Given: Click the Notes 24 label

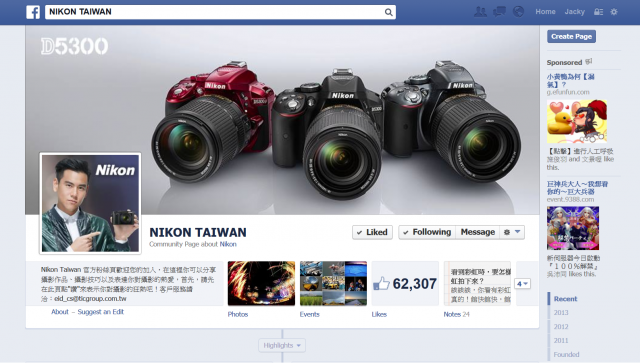Looking at the screenshot, I should (x=457, y=314).
